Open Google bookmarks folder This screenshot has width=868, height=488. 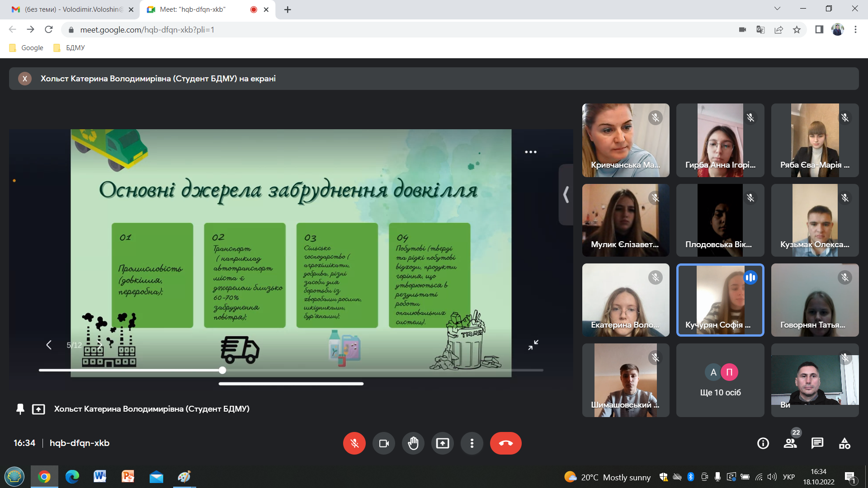[x=26, y=48]
